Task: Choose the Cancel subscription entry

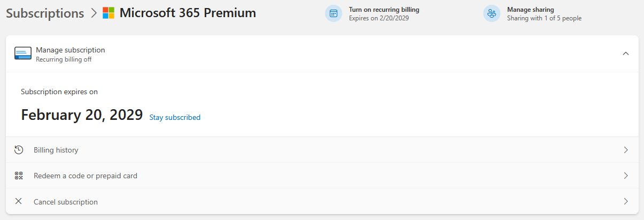Action: click(x=66, y=202)
